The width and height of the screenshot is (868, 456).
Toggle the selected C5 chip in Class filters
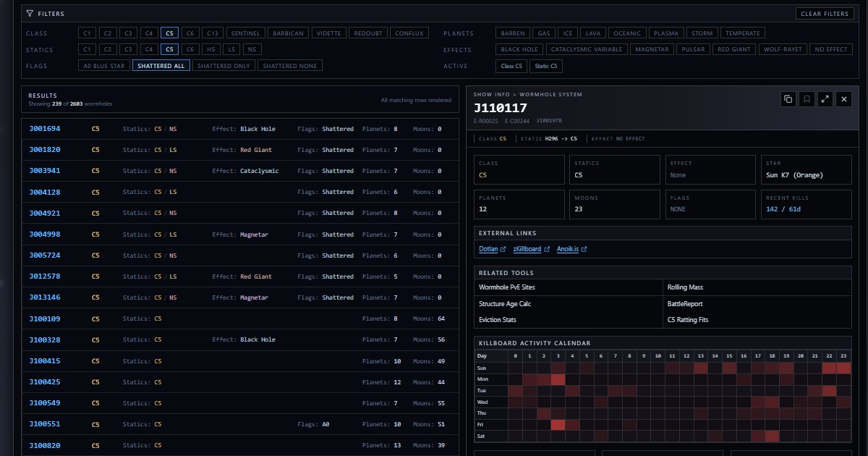pyautogui.click(x=169, y=33)
